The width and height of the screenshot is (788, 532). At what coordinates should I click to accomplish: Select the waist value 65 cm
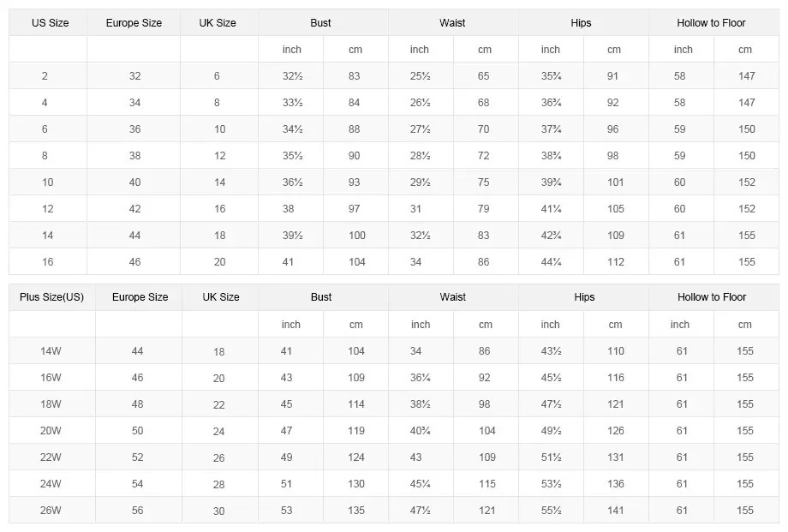click(x=484, y=76)
